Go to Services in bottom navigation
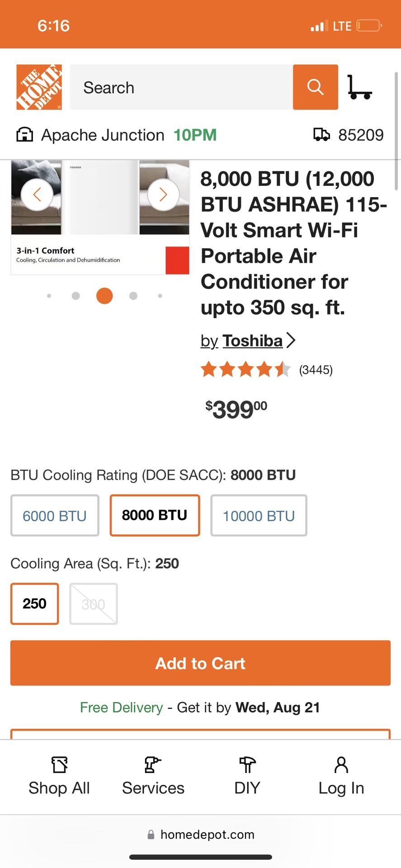This screenshot has height=868, width=401. point(153,776)
